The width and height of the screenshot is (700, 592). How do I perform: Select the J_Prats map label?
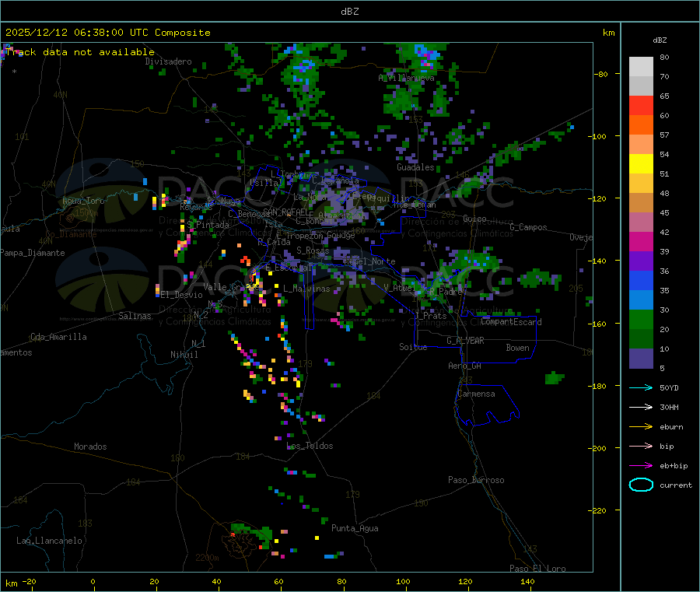click(431, 316)
